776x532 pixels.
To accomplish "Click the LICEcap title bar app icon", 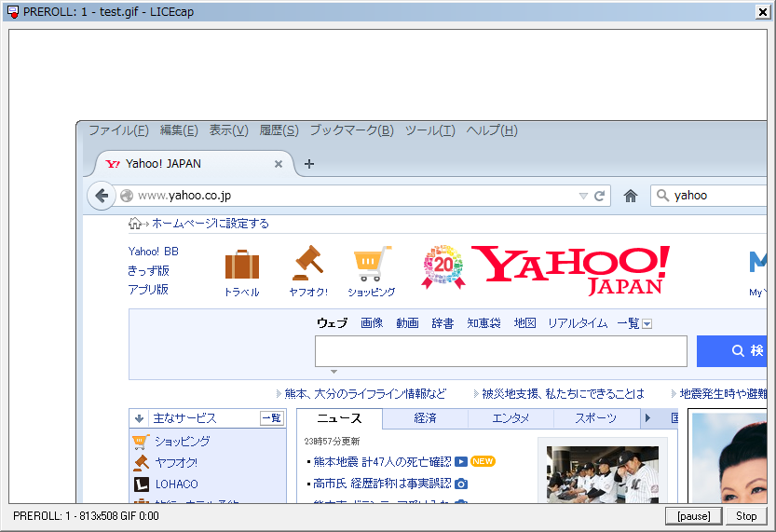I will [13, 12].
